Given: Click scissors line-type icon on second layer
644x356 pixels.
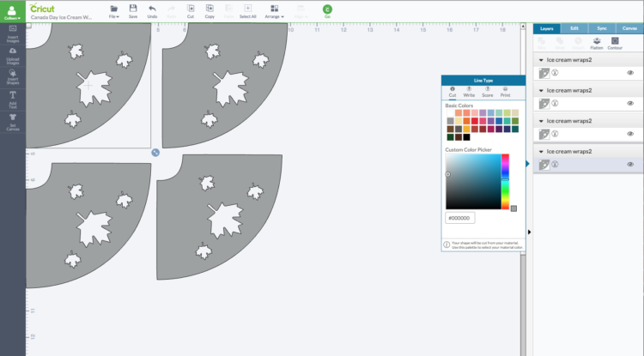Looking at the screenshot, I should [555, 103].
